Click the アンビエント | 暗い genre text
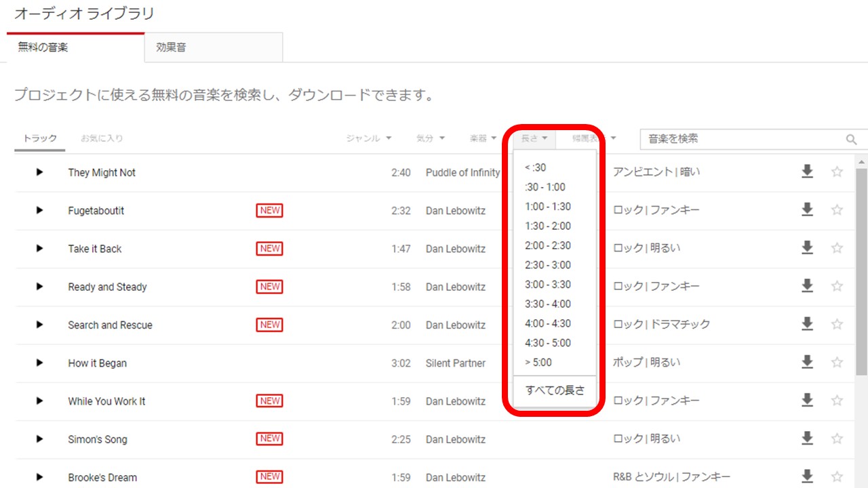The image size is (868, 488). pyautogui.click(x=657, y=172)
